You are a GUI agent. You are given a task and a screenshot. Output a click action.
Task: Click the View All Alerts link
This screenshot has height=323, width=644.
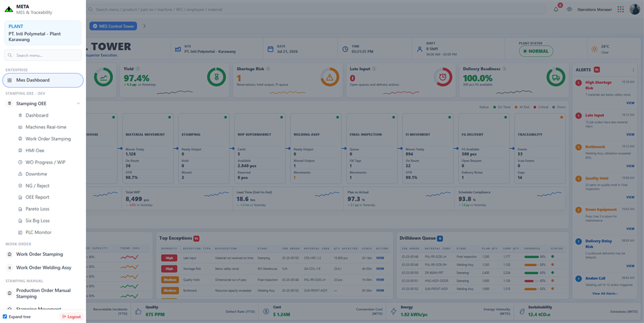tap(604, 294)
